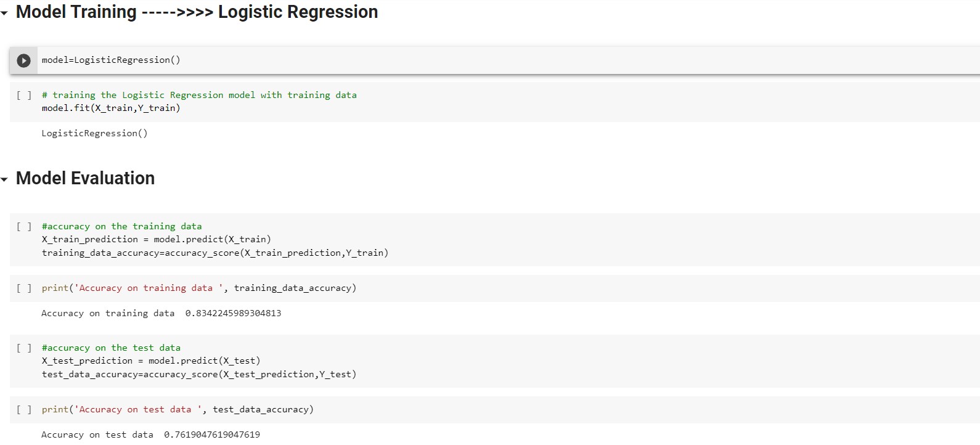Click the Model Training heading text
This screenshot has height=445, width=980.
(x=74, y=11)
